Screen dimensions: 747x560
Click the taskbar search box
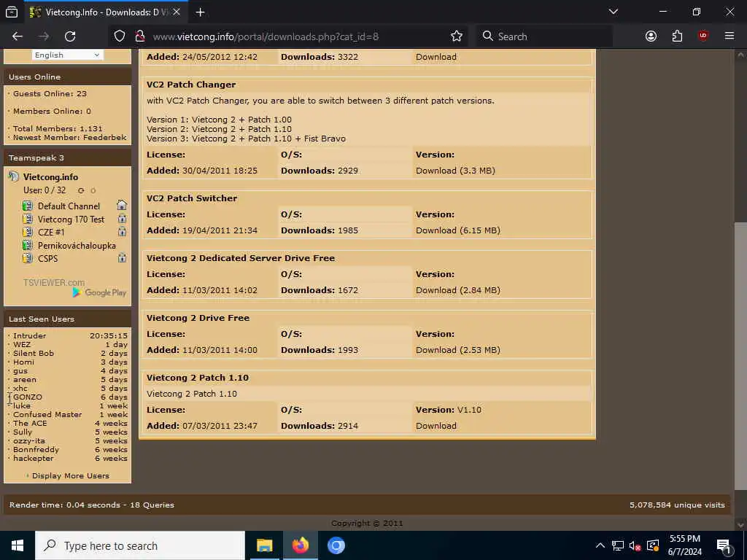pyautogui.click(x=140, y=545)
